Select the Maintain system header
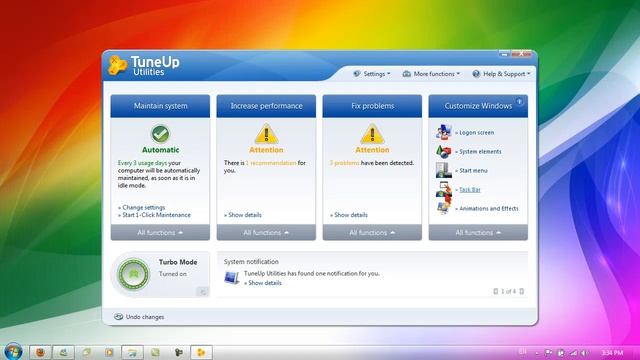Viewport: 640px width, 360px height. [160, 106]
